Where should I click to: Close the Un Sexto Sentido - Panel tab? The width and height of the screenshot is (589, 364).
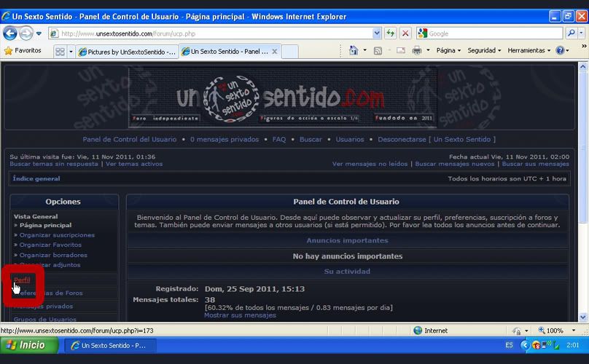tap(275, 52)
